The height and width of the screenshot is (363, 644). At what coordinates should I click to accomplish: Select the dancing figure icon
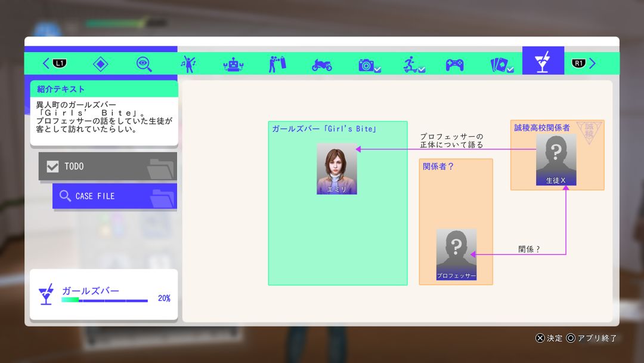click(x=188, y=64)
